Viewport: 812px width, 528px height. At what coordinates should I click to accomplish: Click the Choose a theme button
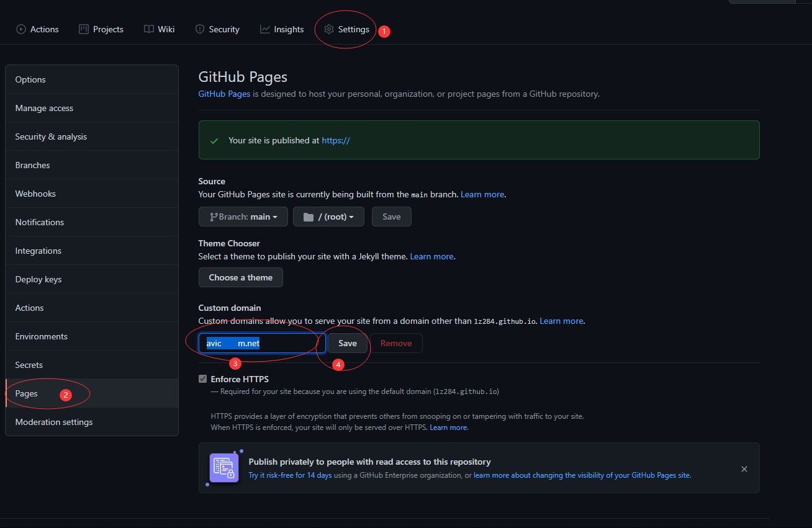click(240, 277)
